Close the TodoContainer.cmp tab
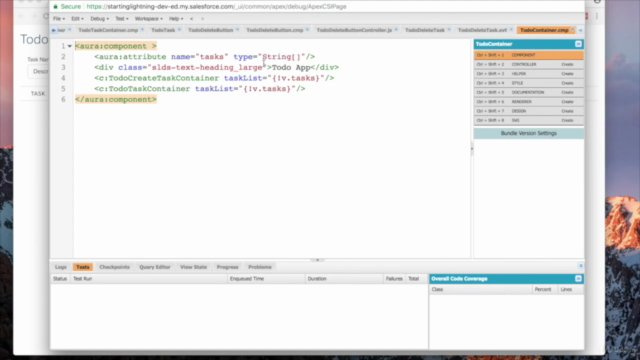The width and height of the screenshot is (640, 360). pos(573,30)
